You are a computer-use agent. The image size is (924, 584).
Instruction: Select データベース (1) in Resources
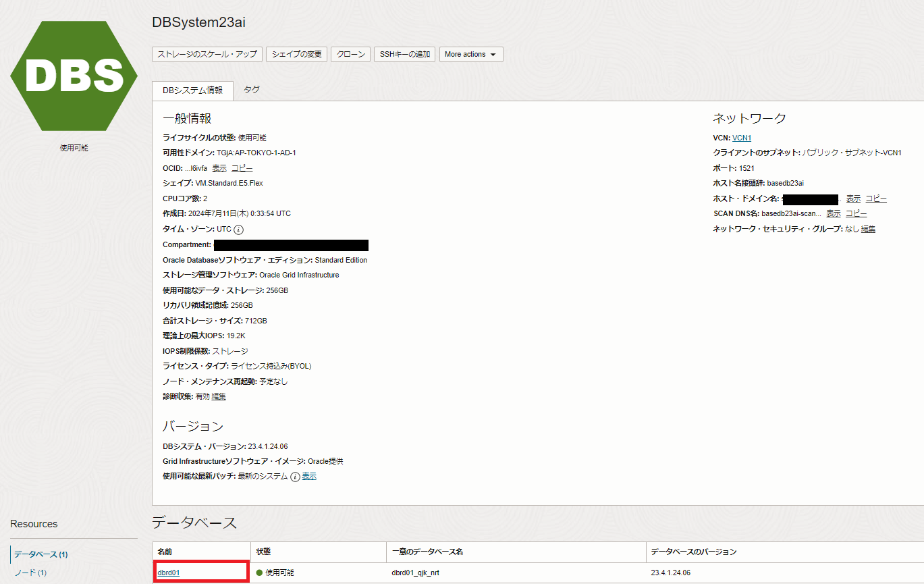point(40,554)
